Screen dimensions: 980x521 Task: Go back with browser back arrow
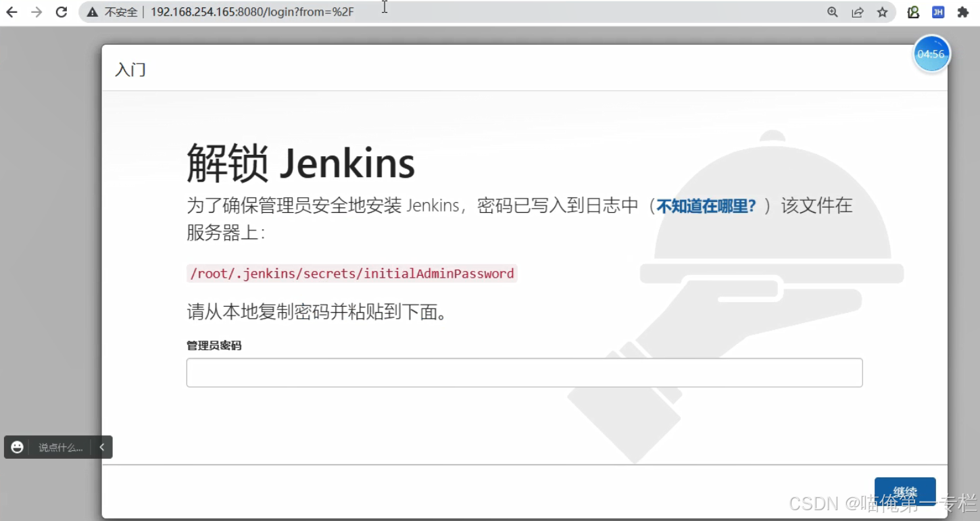pyautogui.click(x=11, y=12)
